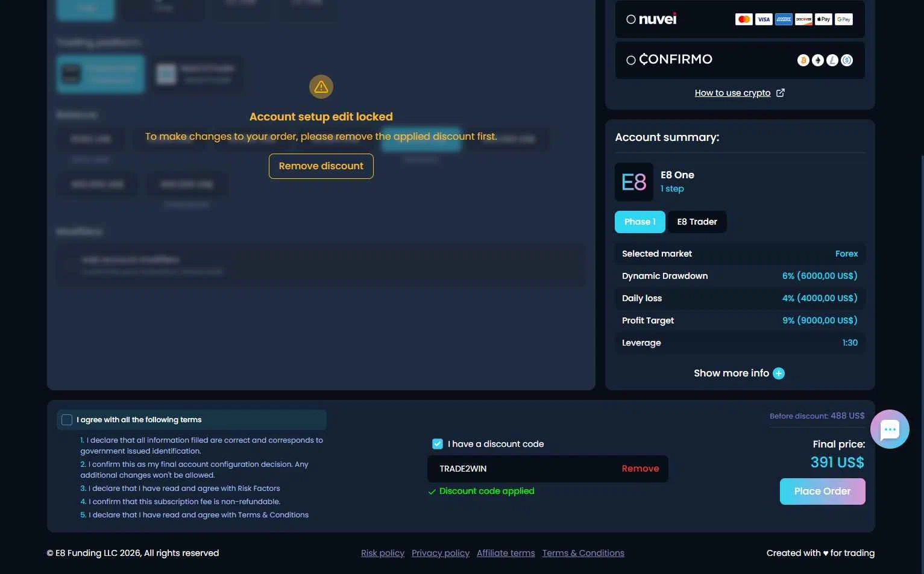Click external link icon beside crypto help
Viewport: 924px width, 574px height.
click(780, 93)
